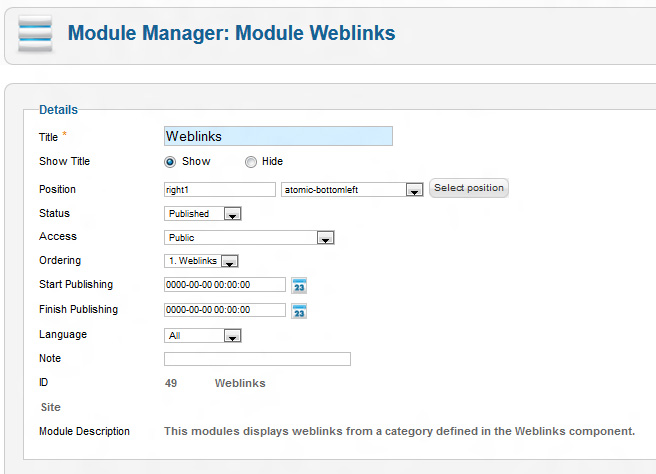
Task: Focus the Finish Publishing date field
Action: point(225,310)
